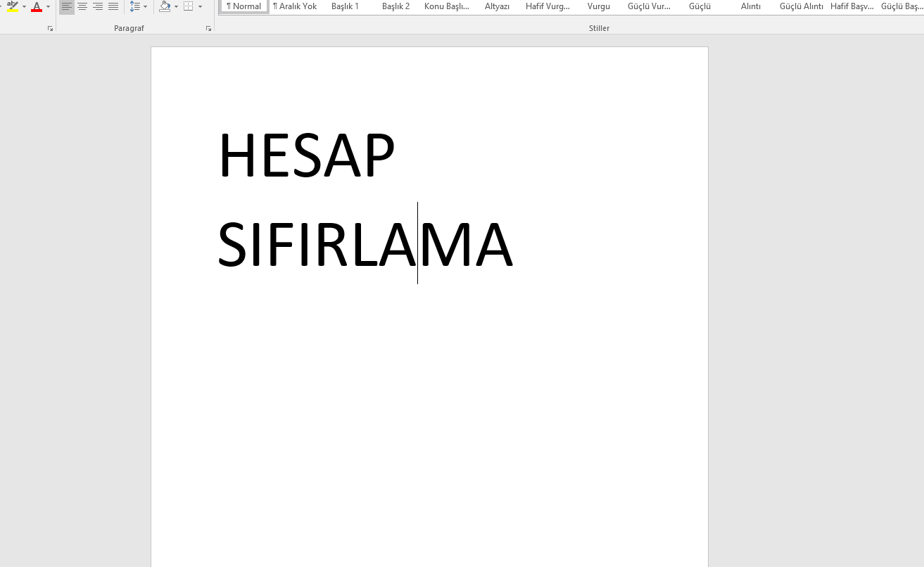Toggle align left for paragraph

(x=67, y=6)
